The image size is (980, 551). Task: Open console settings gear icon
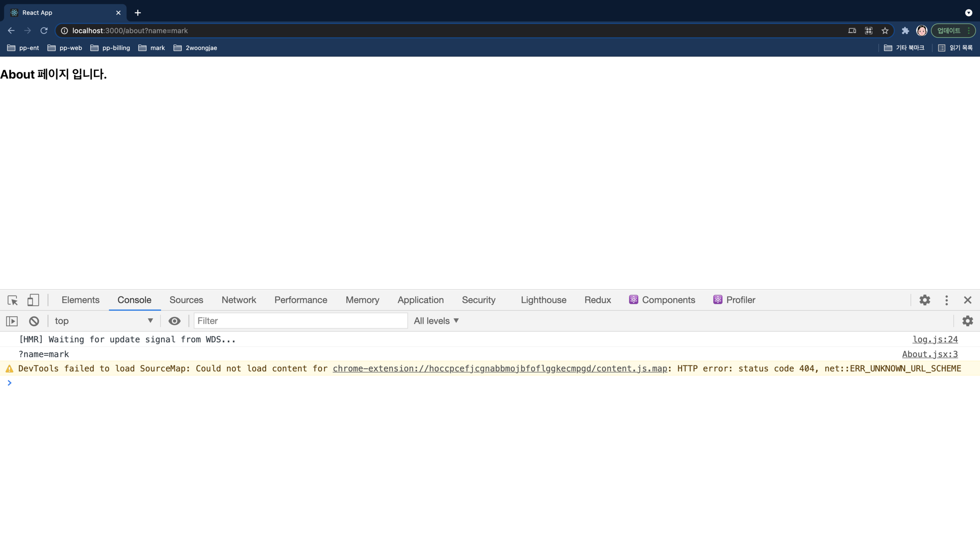[967, 321]
